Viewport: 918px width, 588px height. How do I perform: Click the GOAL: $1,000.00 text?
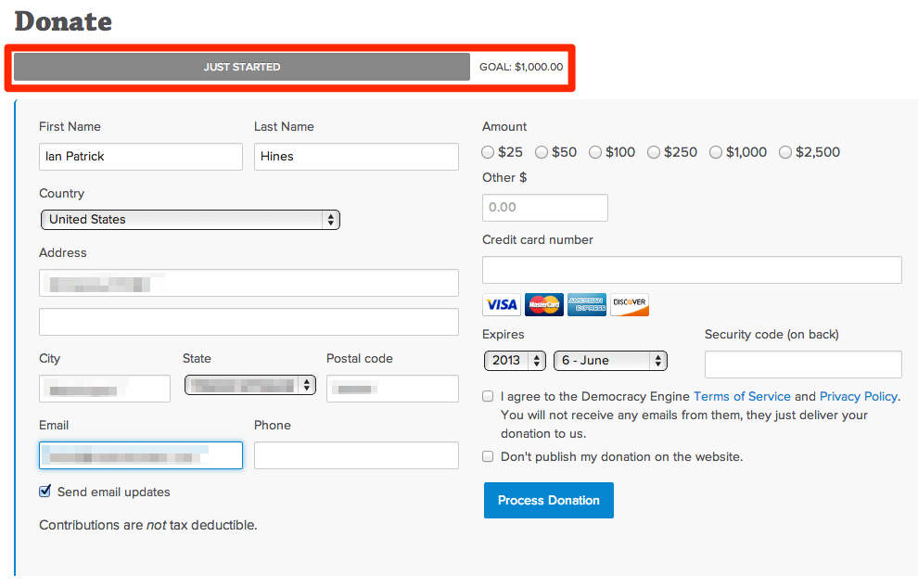coord(521,67)
